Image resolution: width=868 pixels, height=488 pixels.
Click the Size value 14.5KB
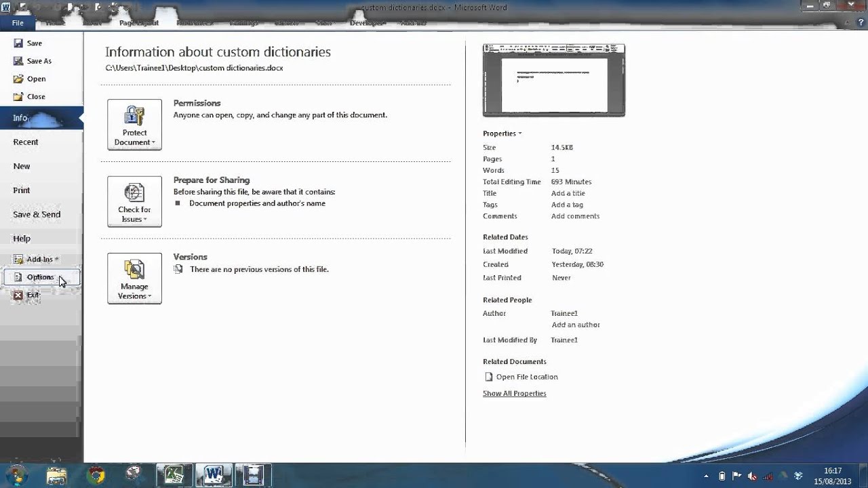point(562,147)
